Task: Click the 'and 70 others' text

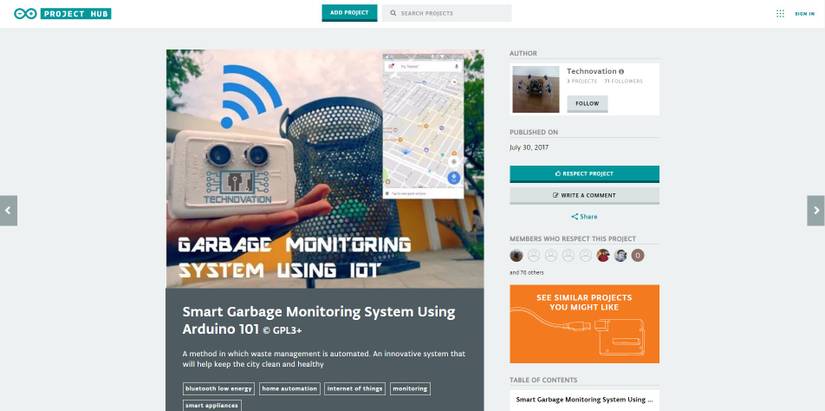Action: point(527,273)
